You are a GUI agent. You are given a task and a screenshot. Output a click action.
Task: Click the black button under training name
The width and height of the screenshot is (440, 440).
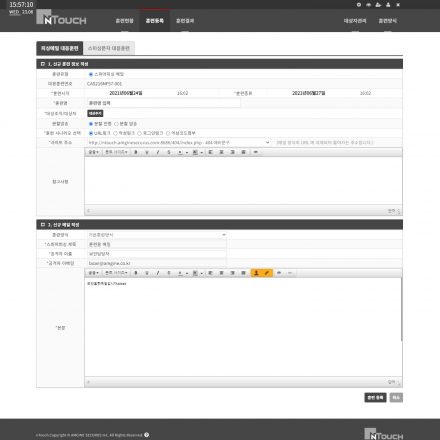[95, 114]
